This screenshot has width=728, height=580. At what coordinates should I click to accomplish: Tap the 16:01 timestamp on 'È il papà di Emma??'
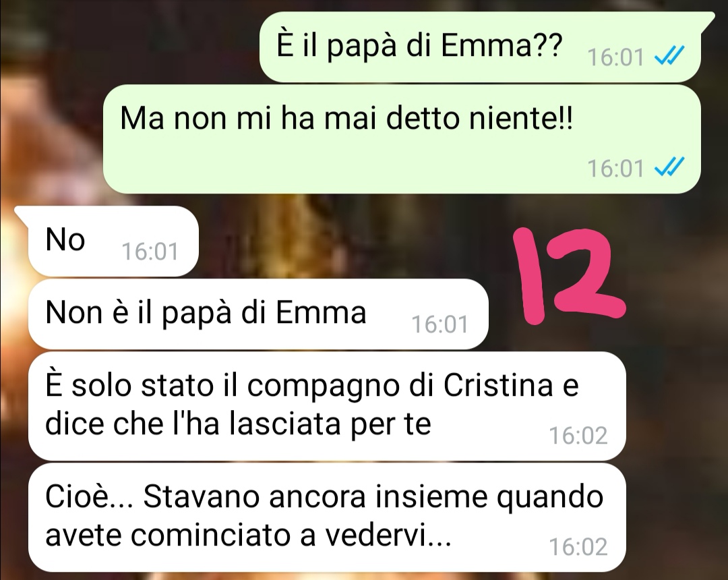[616, 57]
